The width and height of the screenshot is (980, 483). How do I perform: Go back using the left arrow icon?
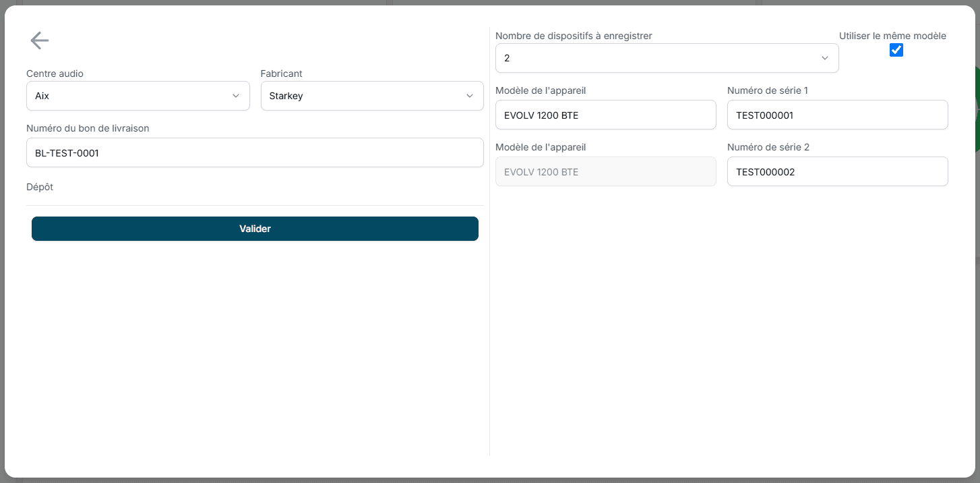click(40, 40)
